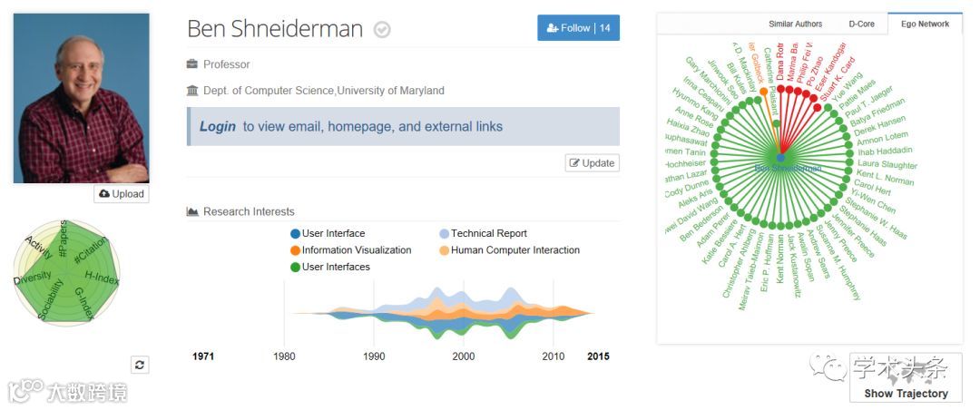980x410 pixels.
Task: Click the Show Trajectory button
Action: point(906,394)
